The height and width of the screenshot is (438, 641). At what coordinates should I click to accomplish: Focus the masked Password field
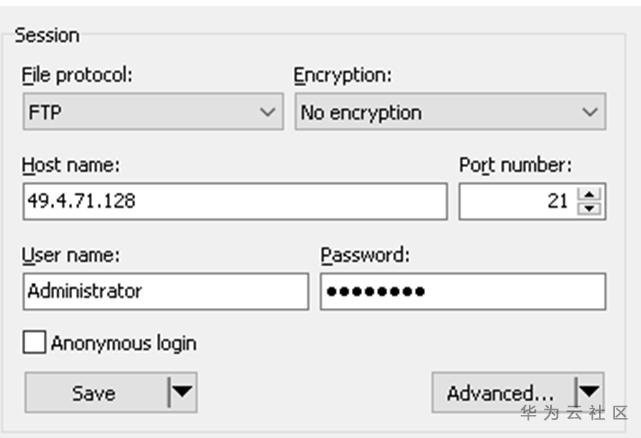click(462, 291)
